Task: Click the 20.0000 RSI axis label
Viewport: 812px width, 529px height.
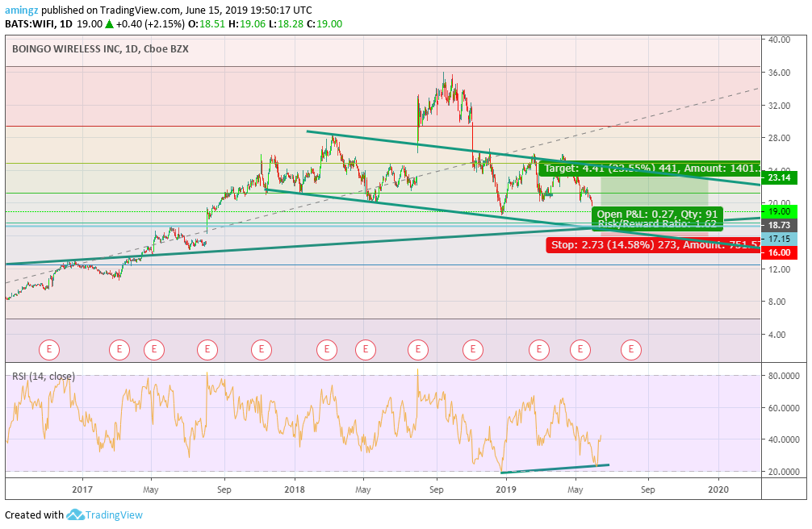Action: pos(784,472)
